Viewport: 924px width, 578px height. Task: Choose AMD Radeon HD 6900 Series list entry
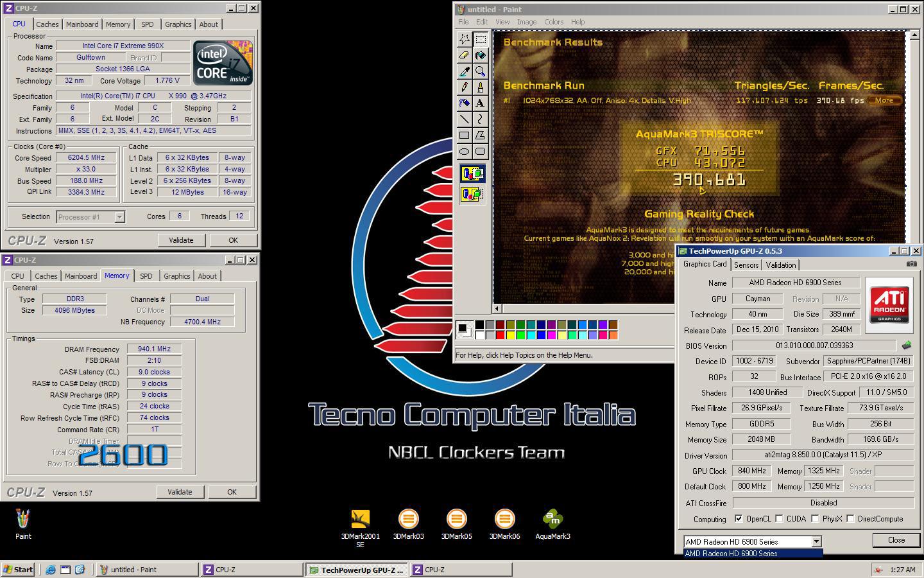pyautogui.click(x=753, y=553)
